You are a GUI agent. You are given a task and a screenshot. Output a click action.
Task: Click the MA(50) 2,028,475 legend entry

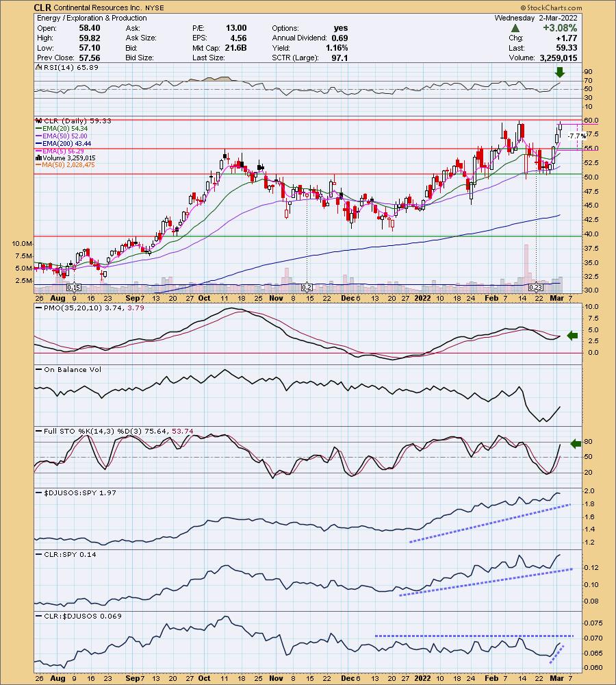click(x=68, y=164)
